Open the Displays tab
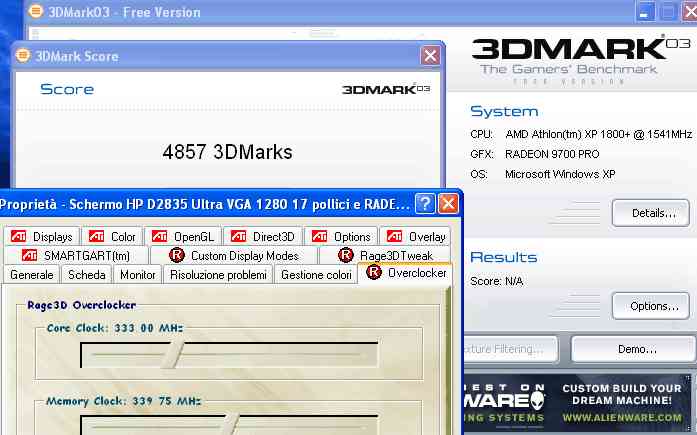697x435 pixels. 41,236
